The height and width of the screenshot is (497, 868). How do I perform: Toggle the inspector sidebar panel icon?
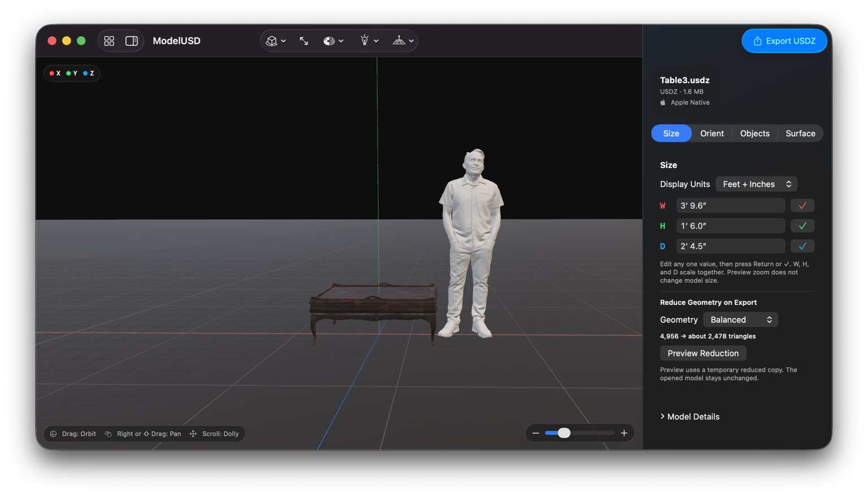[x=132, y=41]
